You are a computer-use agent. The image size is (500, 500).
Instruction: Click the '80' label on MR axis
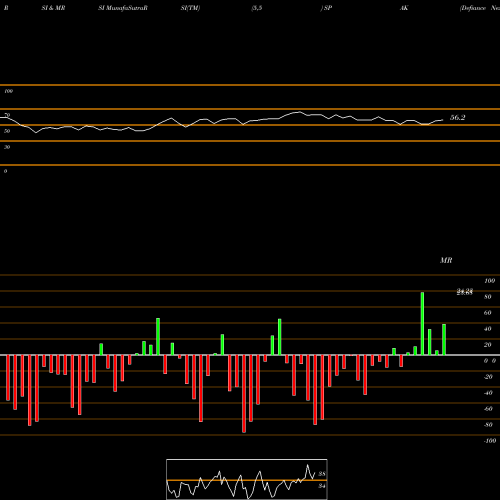(x=487, y=297)
